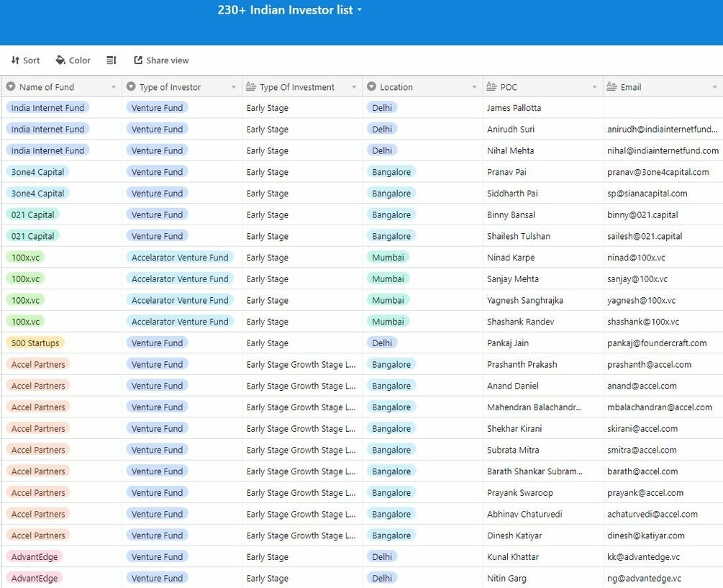This screenshot has width=723, height=588.
Task: Click anand@accel.com email cell
Action: click(663, 386)
